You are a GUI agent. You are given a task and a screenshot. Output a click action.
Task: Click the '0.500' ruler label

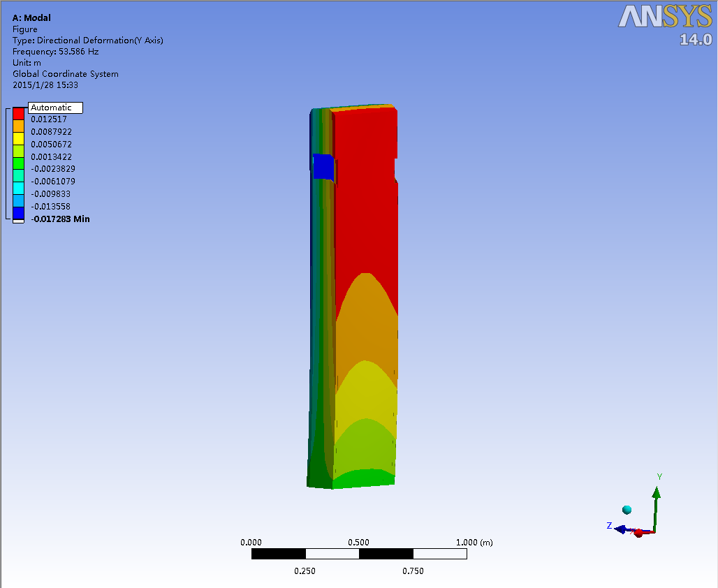pyautogui.click(x=358, y=542)
